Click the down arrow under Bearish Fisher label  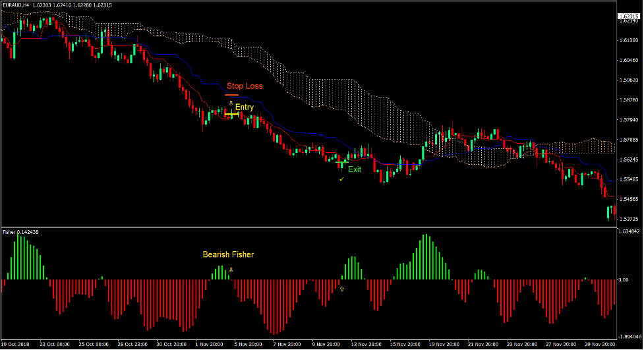[x=231, y=270]
